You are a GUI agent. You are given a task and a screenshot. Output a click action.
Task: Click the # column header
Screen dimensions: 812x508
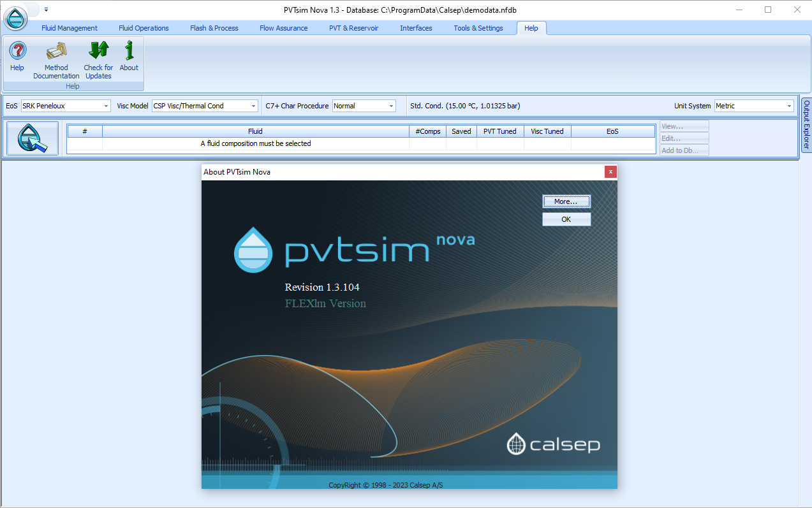[x=85, y=131]
